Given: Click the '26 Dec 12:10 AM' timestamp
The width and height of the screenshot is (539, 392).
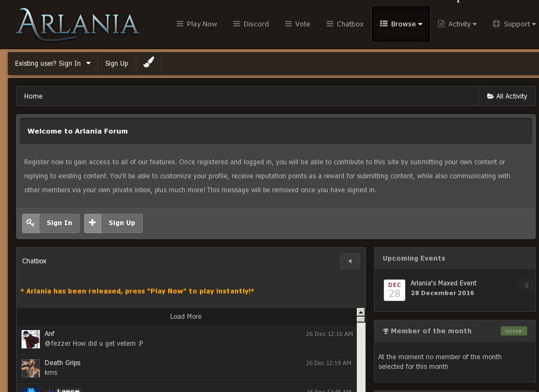Looking at the screenshot, I should click(x=329, y=334).
